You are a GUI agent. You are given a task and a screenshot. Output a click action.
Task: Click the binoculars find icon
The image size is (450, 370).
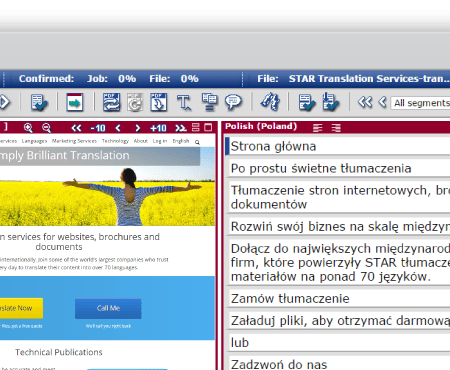click(270, 102)
